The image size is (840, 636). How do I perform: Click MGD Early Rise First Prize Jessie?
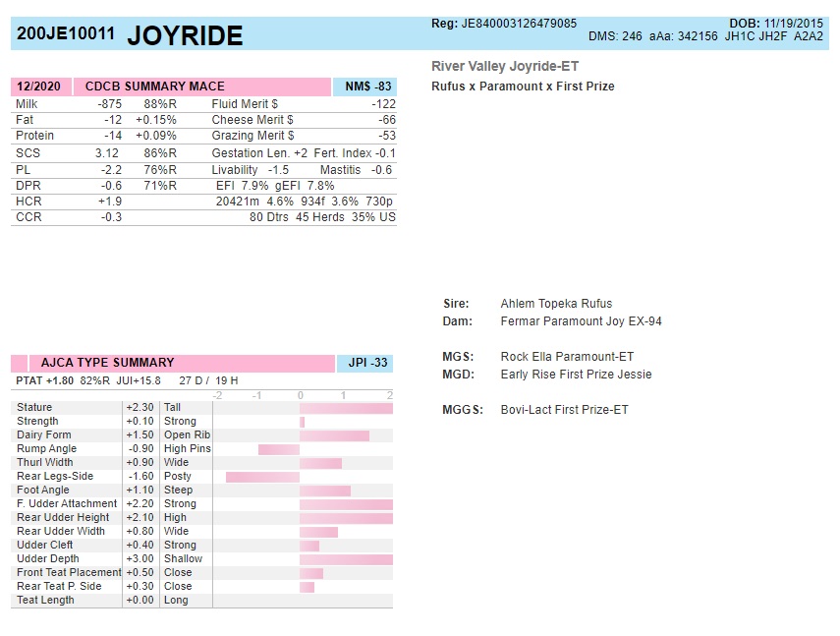[576, 375]
